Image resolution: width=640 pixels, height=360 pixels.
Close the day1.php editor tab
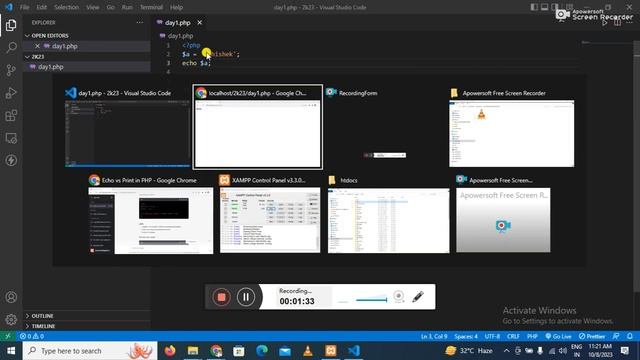click(200, 22)
